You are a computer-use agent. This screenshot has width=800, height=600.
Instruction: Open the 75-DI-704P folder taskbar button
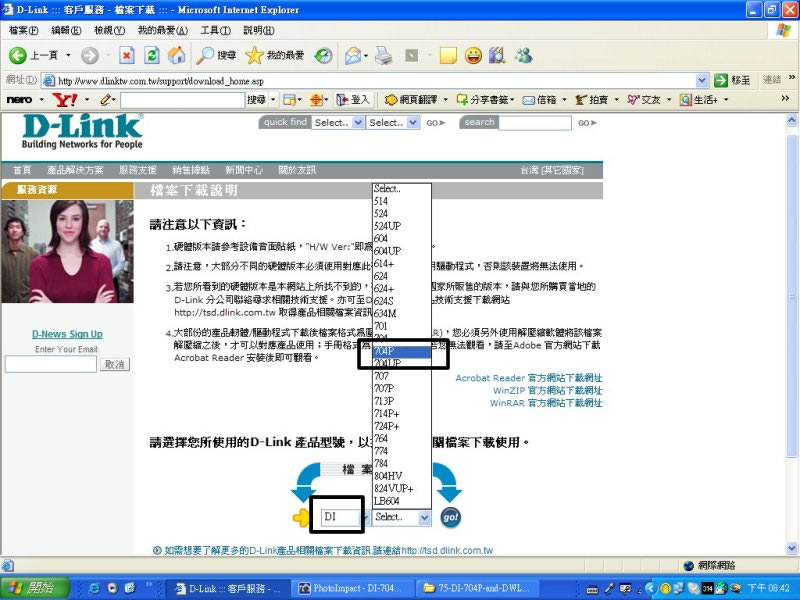tap(476, 588)
